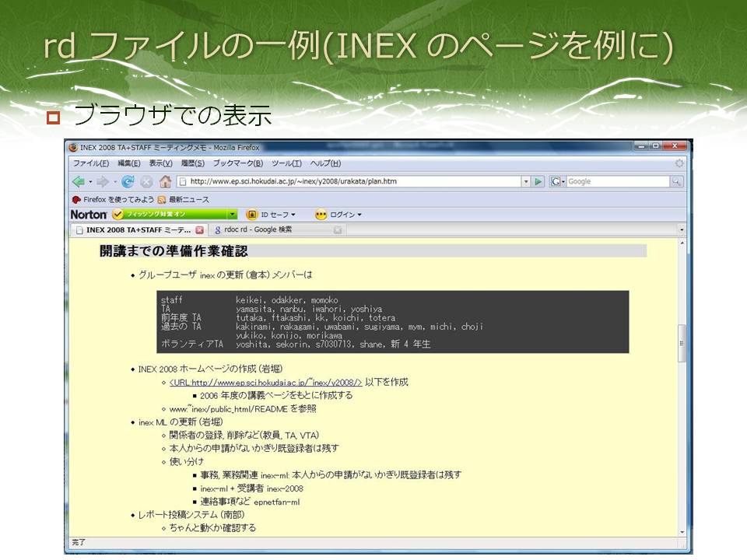
Task: Click the green Go arrow beside address bar
Action: click(x=538, y=181)
